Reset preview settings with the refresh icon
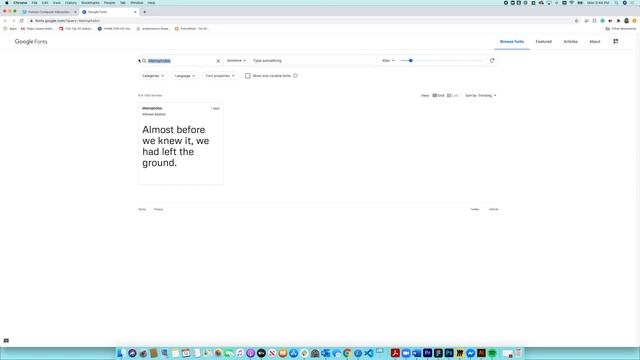The height and width of the screenshot is (360, 640). pos(492,60)
